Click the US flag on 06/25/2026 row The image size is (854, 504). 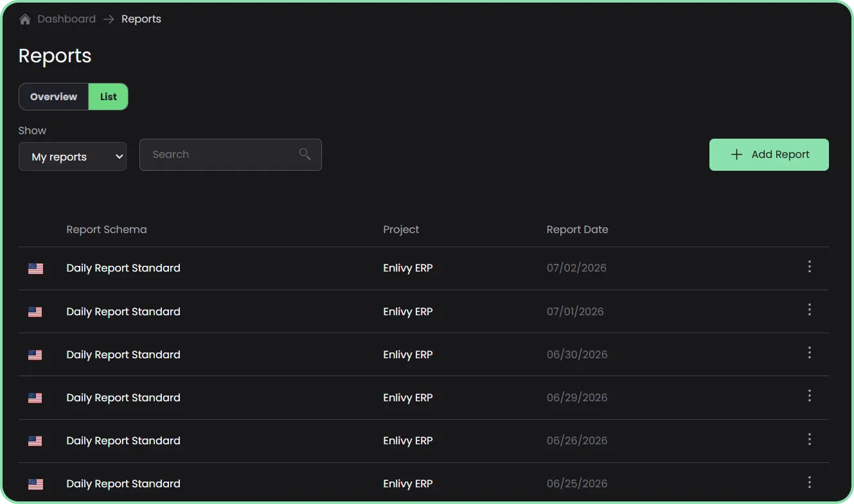point(35,484)
